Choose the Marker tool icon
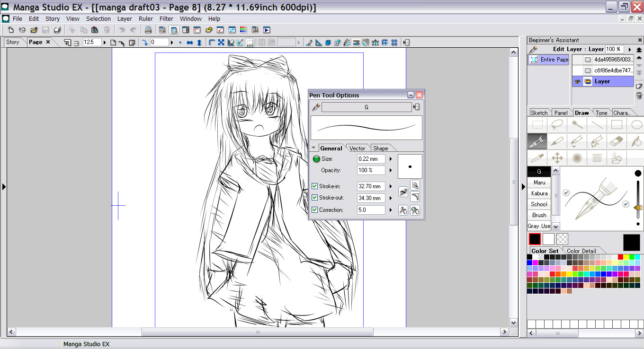 coord(557,141)
